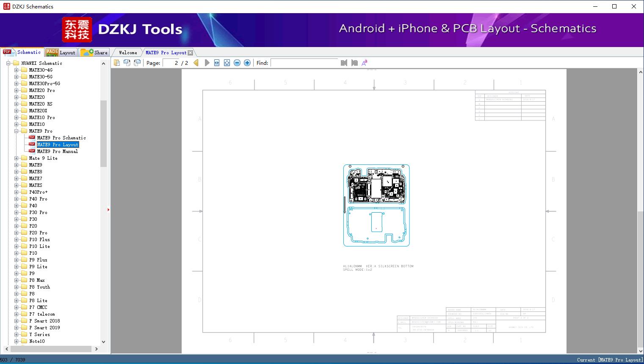Click the status bar '503 / 7039' counter
The image size is (644, 364).
[x=13, y=360]
